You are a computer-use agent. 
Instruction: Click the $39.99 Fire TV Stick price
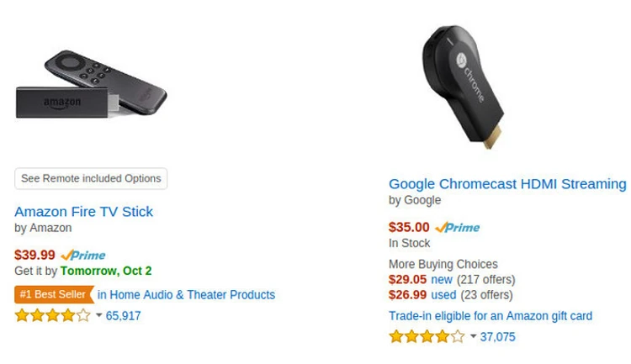34,255
